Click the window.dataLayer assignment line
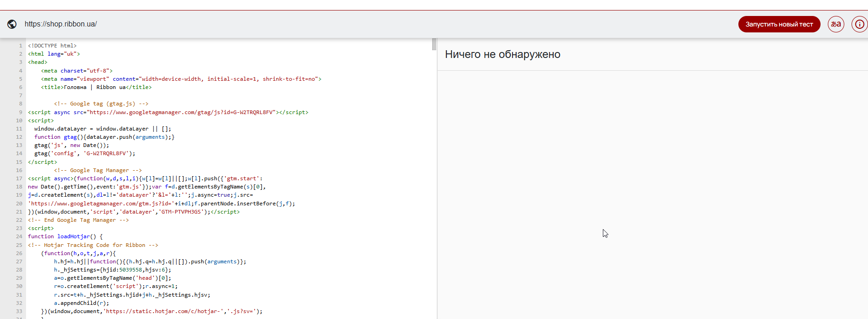The height and width of the screenshot is (319, 868). 103,129
